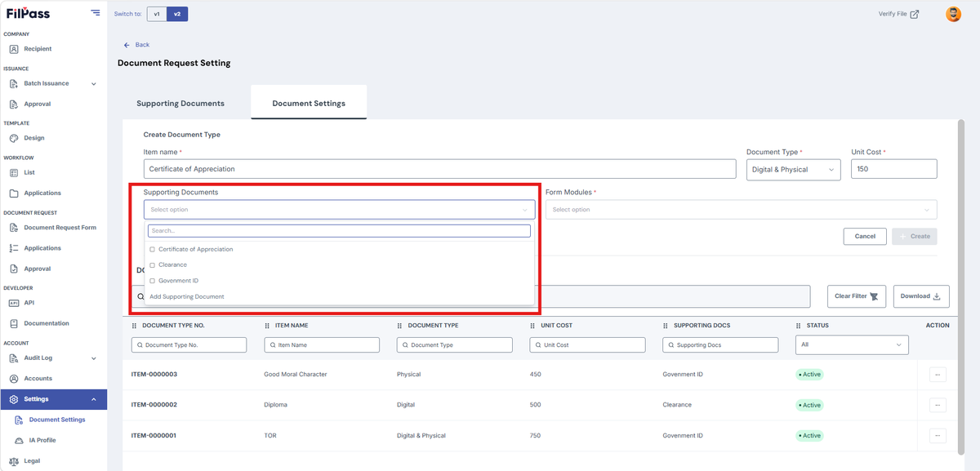Screen dimensions: 980x471
Task: Click the Cancel button
Action: pos(865,236)
